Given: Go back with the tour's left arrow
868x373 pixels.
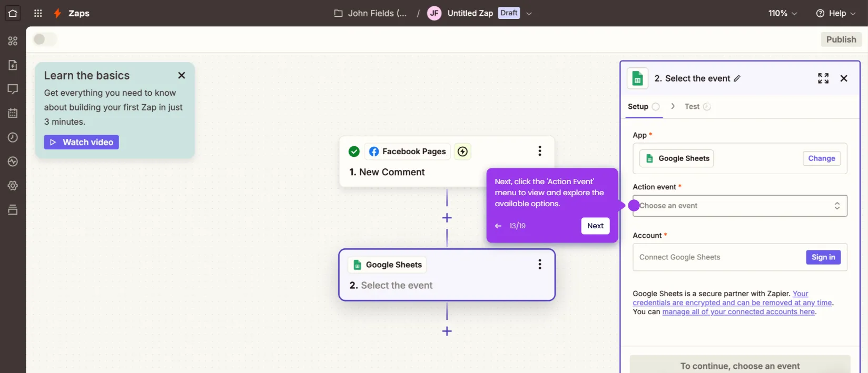Looking at the screenshot, I should point(498,226).
